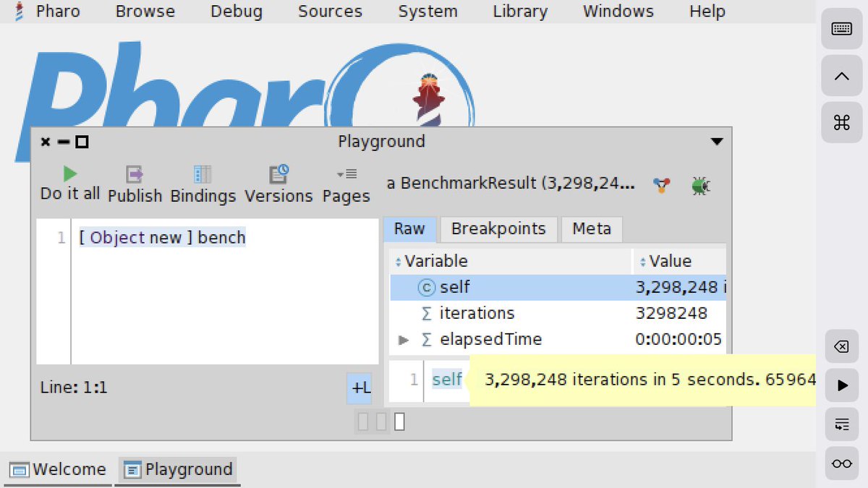Select the self variable row
868x488 pixels.
(558, 287)
